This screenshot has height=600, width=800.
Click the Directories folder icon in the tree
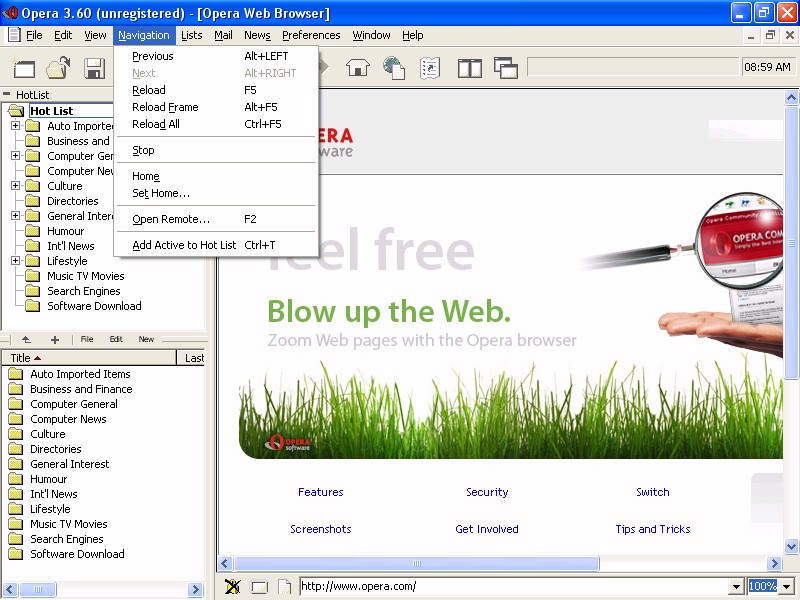[33, 201]
